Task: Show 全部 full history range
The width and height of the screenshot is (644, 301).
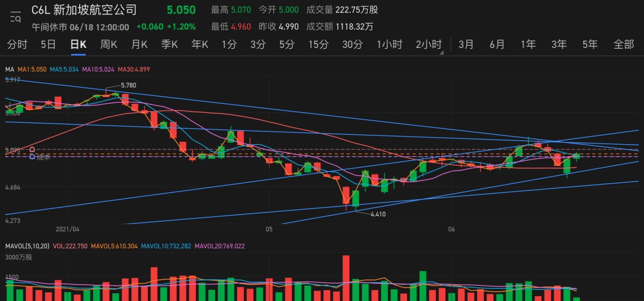Action: (x=623, y=44)
